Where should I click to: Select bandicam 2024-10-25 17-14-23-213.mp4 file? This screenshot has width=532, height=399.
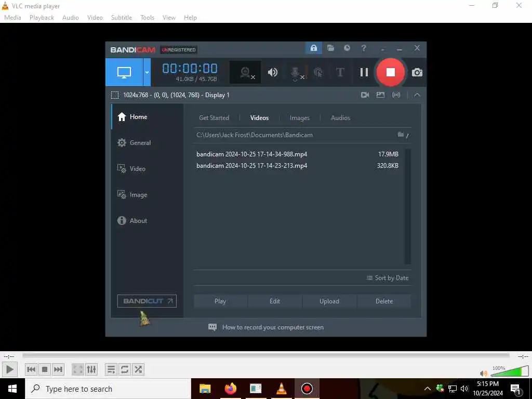(x=298, y=166)
